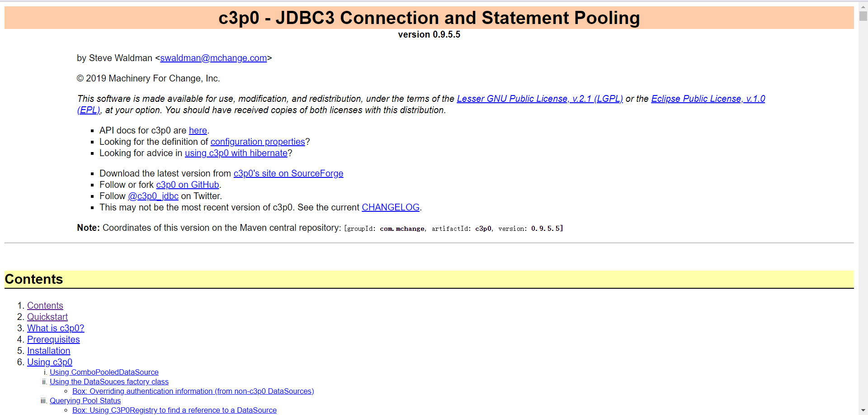Screen dimensions: 868x415
Task: Go to configuration properties definition
Action: [x=258, y=142]
